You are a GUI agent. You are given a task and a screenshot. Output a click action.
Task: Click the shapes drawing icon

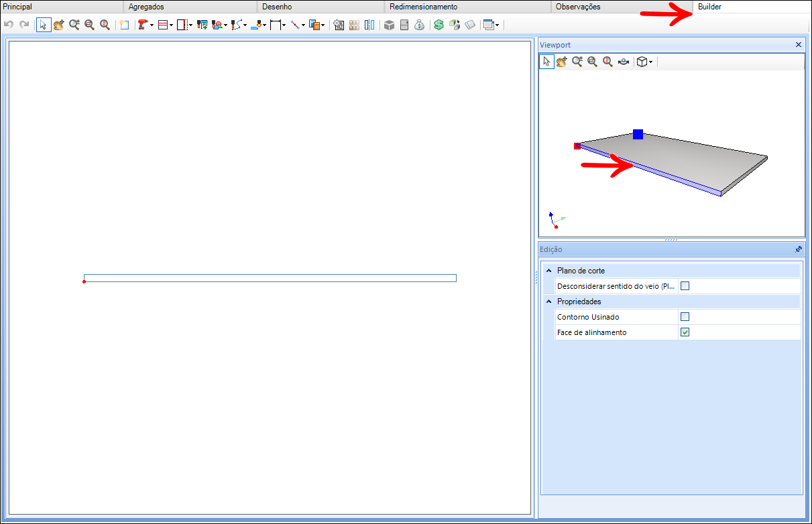pos(217,25)
